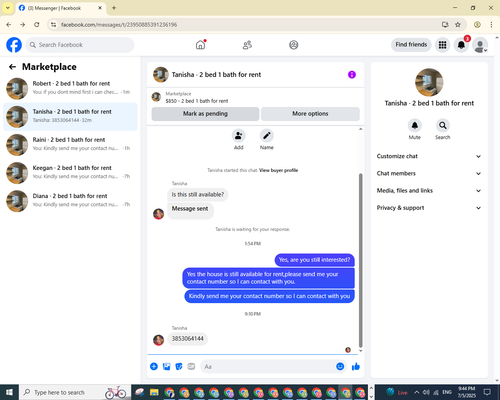
Task: Click the chat vertical scrollbar
Action: tap(360, 260)
